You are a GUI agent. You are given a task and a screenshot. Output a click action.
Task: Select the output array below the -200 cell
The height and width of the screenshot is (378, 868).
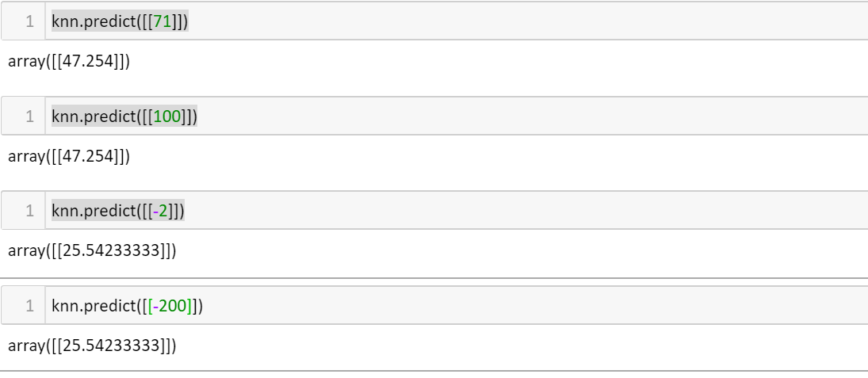92,346
